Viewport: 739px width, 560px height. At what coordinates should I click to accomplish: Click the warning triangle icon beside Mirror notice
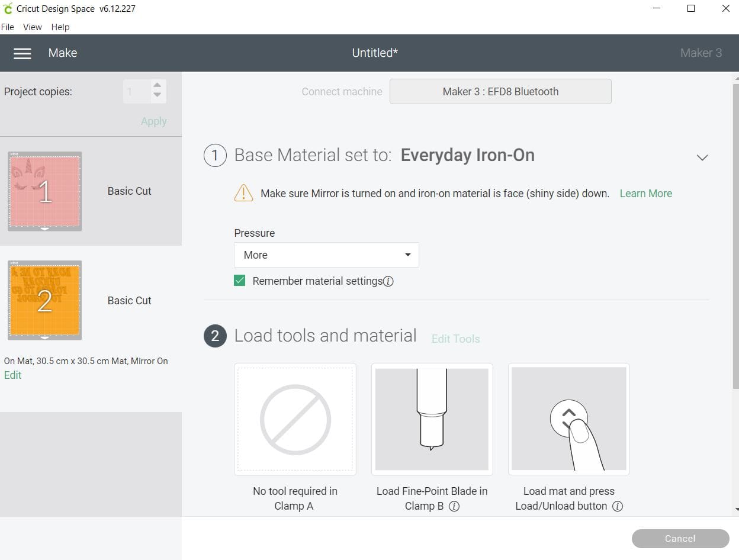(x=243, y=193)
